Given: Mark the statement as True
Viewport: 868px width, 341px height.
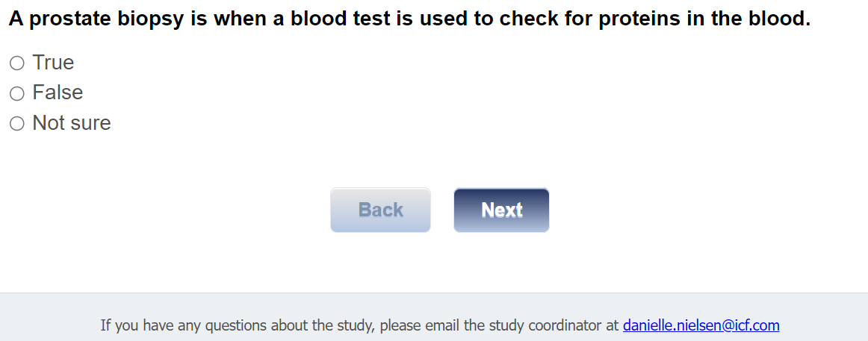Looking at the screenshot, I should coord(17,63).
